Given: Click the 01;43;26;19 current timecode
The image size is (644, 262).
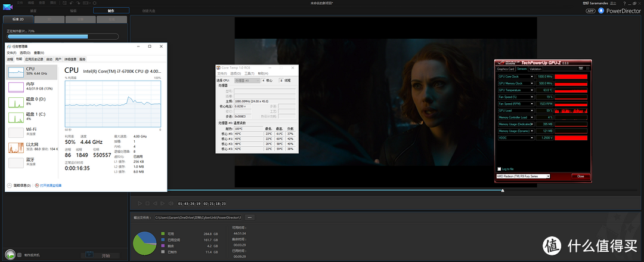Looking at the screenshot, I should 190,203.
